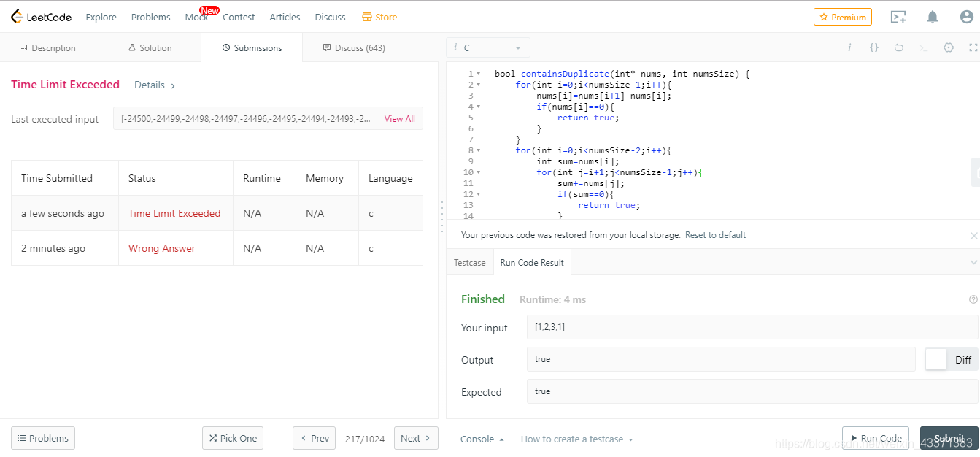Open the playground icon in top bar
The width and height of the screenshot is (980, 457).
click(x=898, y=17)
